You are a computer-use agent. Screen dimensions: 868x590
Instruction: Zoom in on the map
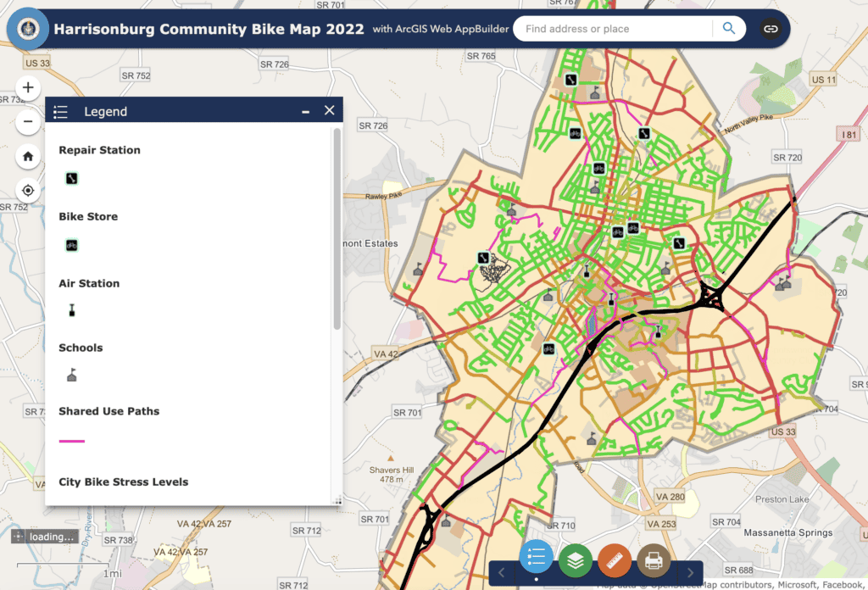[28, 87]
